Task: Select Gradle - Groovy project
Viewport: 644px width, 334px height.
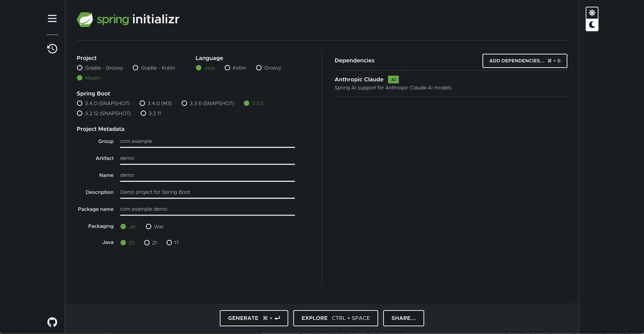Action: click(100, 68)
